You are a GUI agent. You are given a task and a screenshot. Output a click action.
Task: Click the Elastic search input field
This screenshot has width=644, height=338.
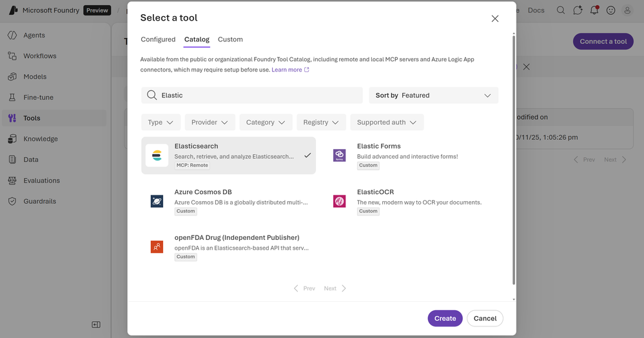point(252,95)
